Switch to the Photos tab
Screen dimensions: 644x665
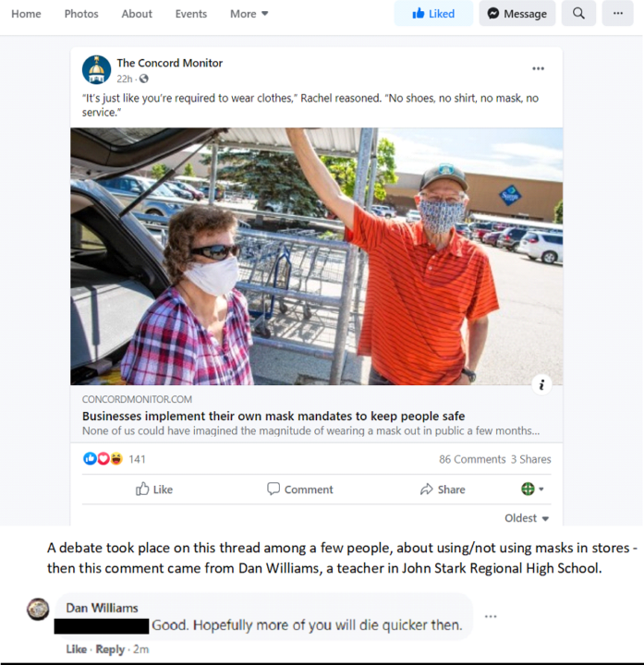pyautogui.click(x=81, y=14)
